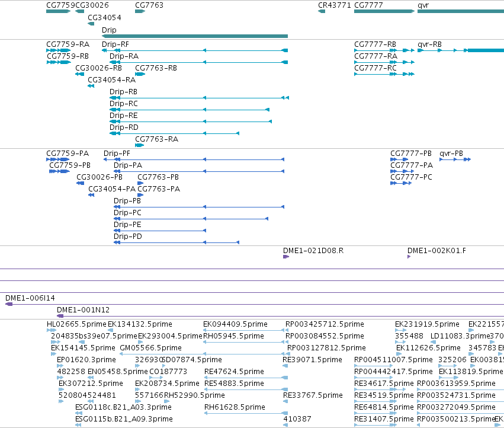The height and width of the screenshot is (428, 504).
Task: Select protein CG30026-PB
Action: (99, 177)
